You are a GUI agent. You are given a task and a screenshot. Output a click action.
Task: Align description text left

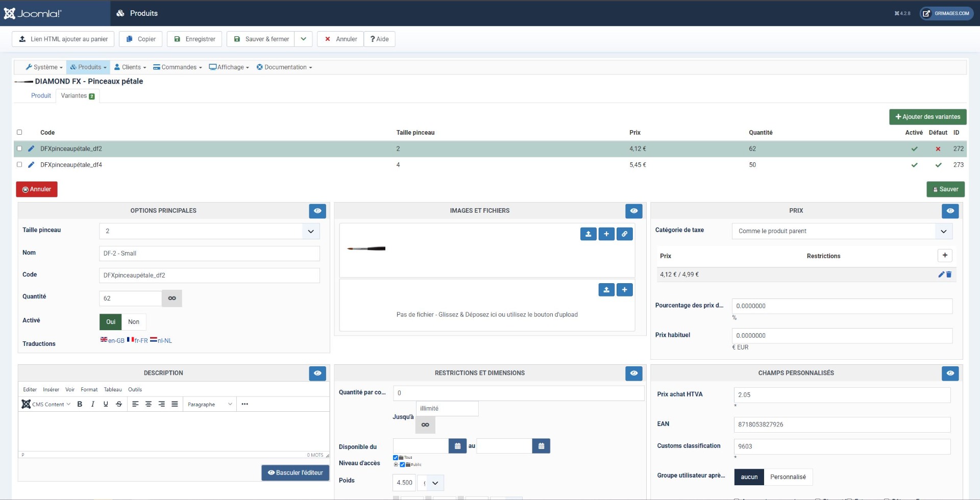(135, 404)
